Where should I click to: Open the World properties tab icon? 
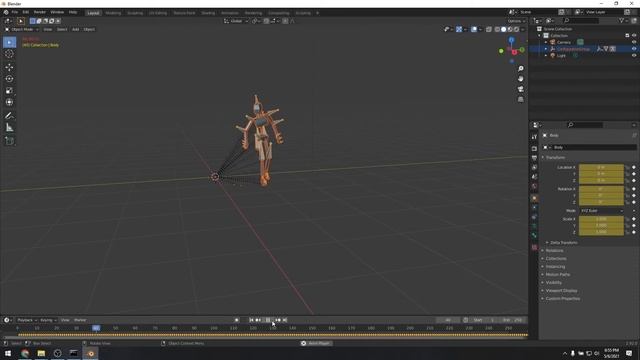(534, 186)
